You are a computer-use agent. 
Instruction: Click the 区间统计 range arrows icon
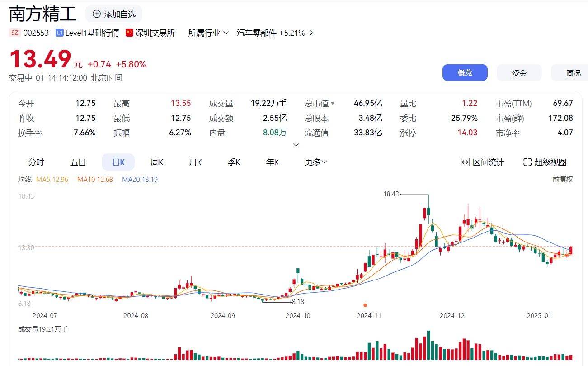[x=465, y=162]
